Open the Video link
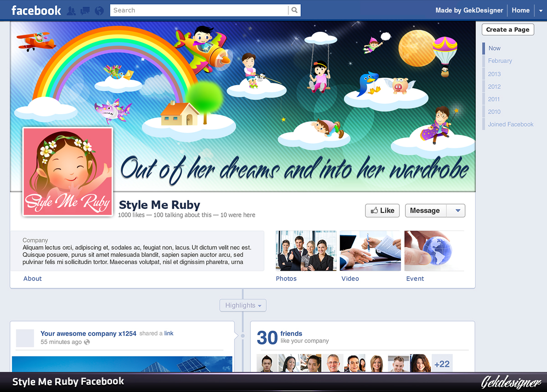The image size is (547, 392). pyautogui.click(x=350, y=279)
